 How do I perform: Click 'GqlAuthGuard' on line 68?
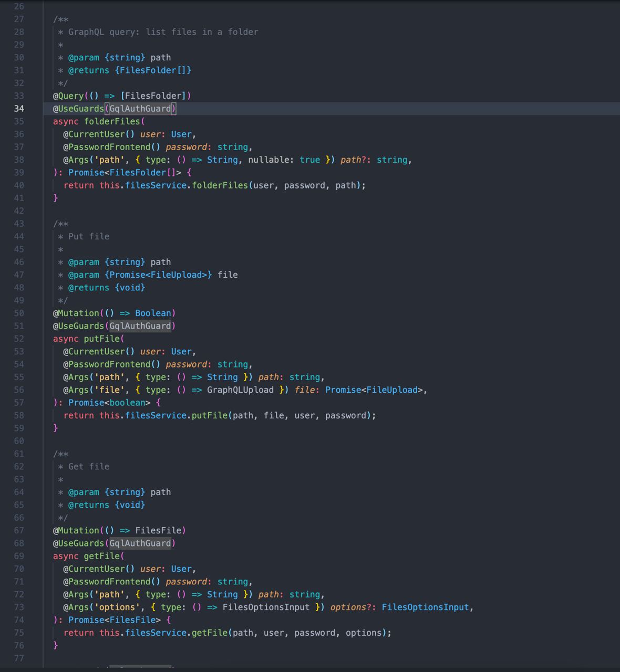coord(140,543)
